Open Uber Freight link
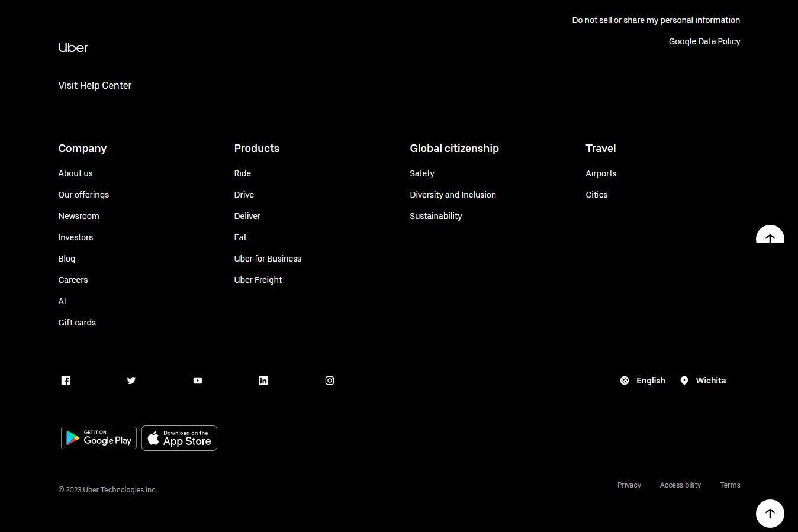Viewport: 798px width, 532px height. (258, 280)
